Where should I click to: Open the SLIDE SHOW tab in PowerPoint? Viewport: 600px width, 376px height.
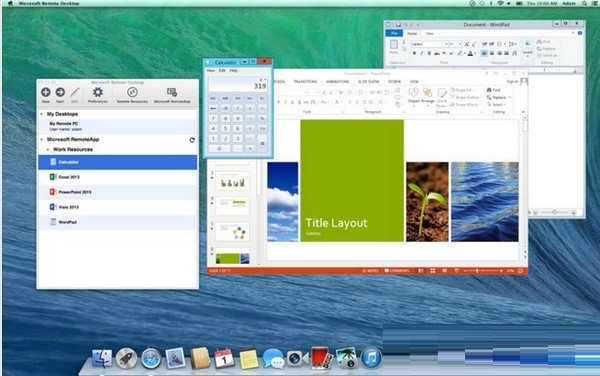click(368, 81)
